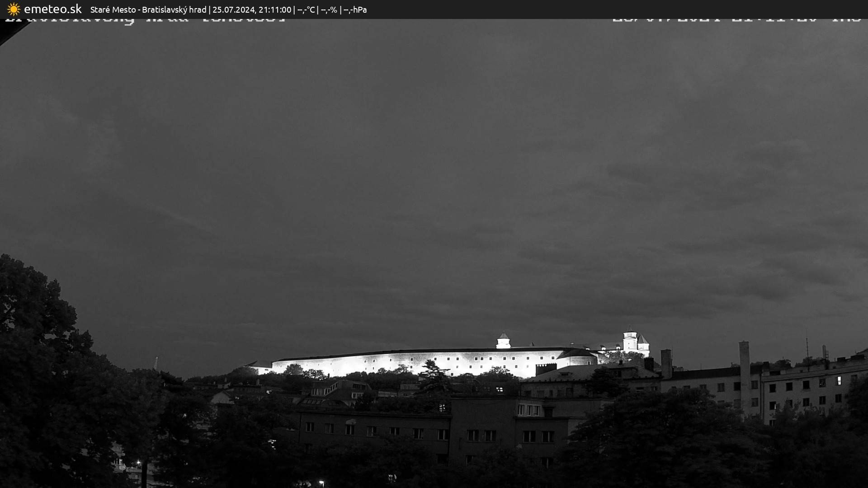Click the hPa pressure reading
Screen dimensions: 868x488
tap(355, 9)
